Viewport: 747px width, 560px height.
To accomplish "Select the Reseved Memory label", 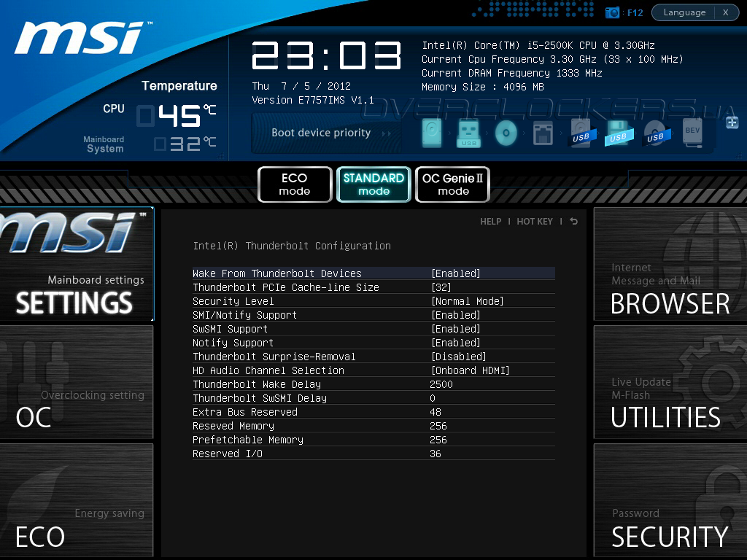I will tap(233, 426).
